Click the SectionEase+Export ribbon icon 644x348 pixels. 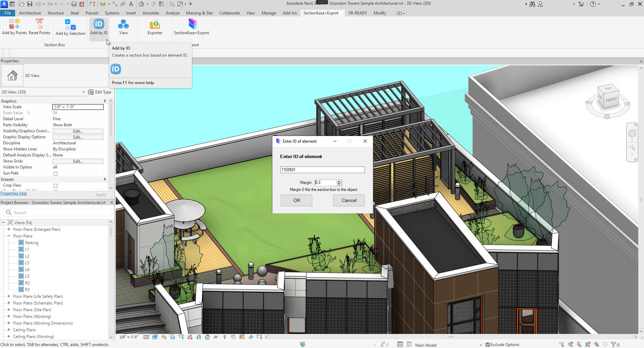193,24
